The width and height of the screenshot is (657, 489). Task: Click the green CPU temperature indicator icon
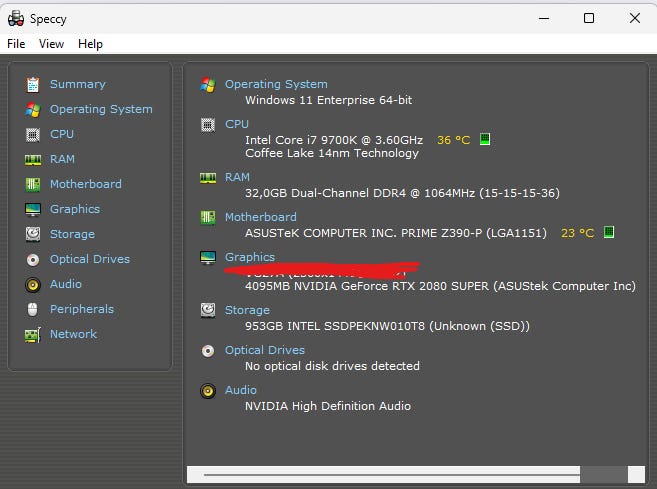(x=485, y=139)
